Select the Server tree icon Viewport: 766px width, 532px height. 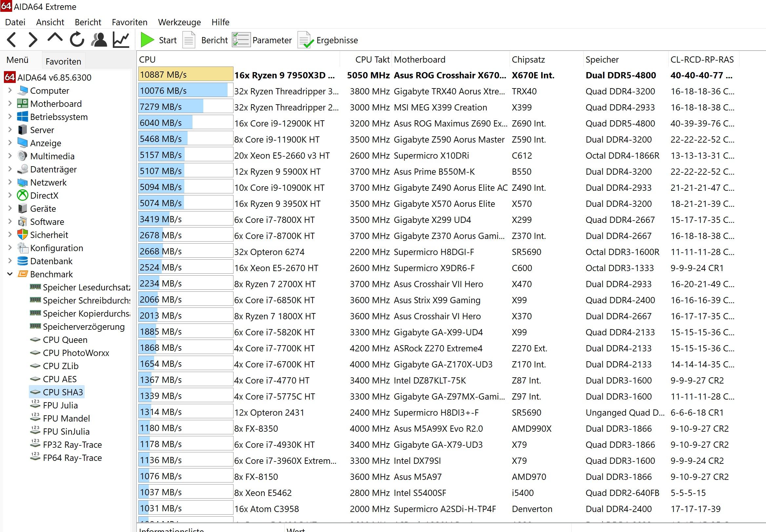pos(23,130)
